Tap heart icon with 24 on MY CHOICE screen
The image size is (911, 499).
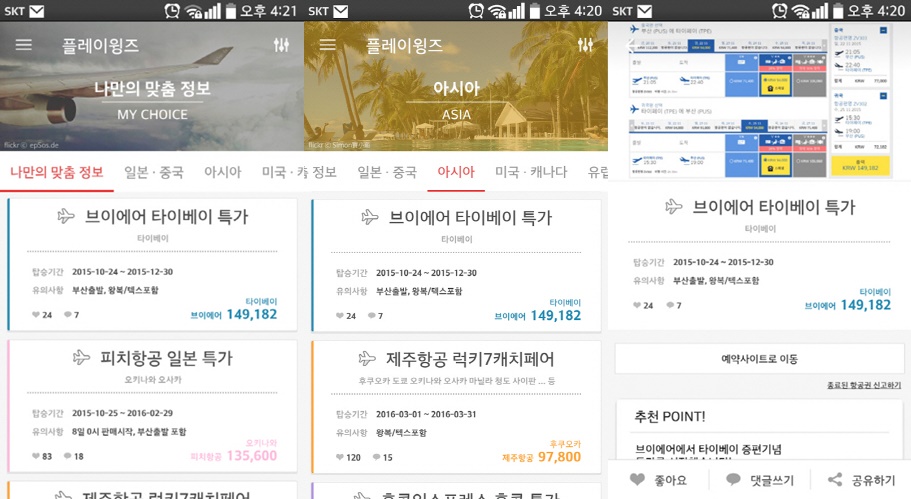[x=36, y=314]
